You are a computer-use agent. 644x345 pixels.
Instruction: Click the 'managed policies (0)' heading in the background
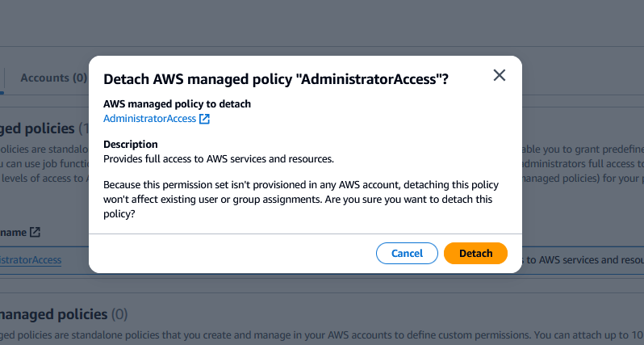point(64,314)
